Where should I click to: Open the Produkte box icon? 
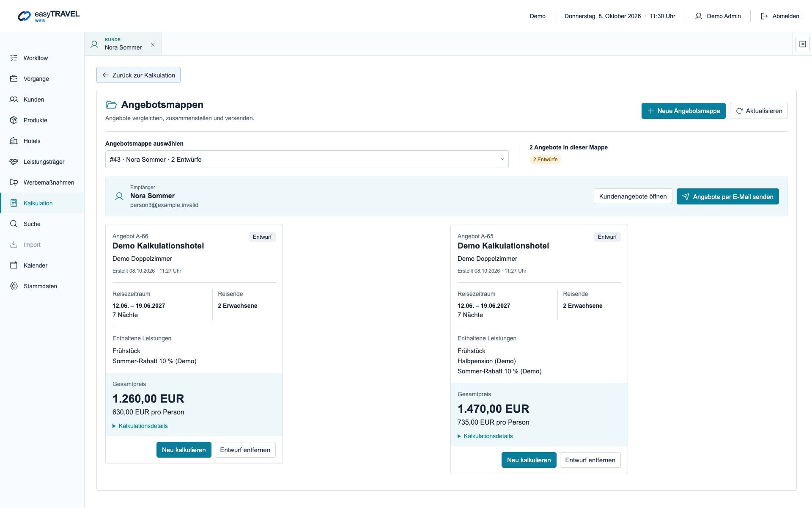click(14, 120)
